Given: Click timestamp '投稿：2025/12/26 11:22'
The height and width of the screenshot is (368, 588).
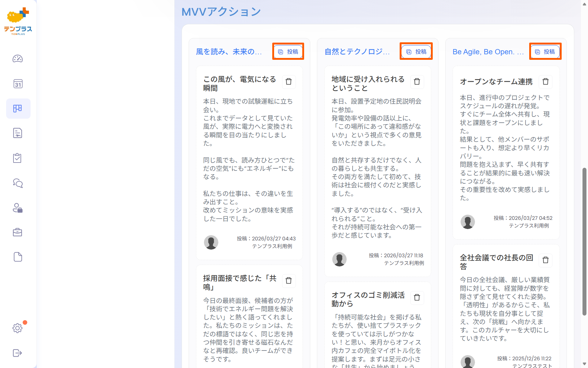Looking at the screenshot, I should (524, 358).
